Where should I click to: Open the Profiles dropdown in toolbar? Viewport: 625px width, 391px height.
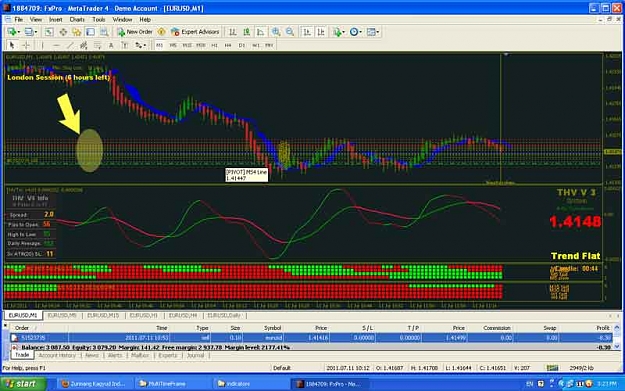(x=30, y=32)
